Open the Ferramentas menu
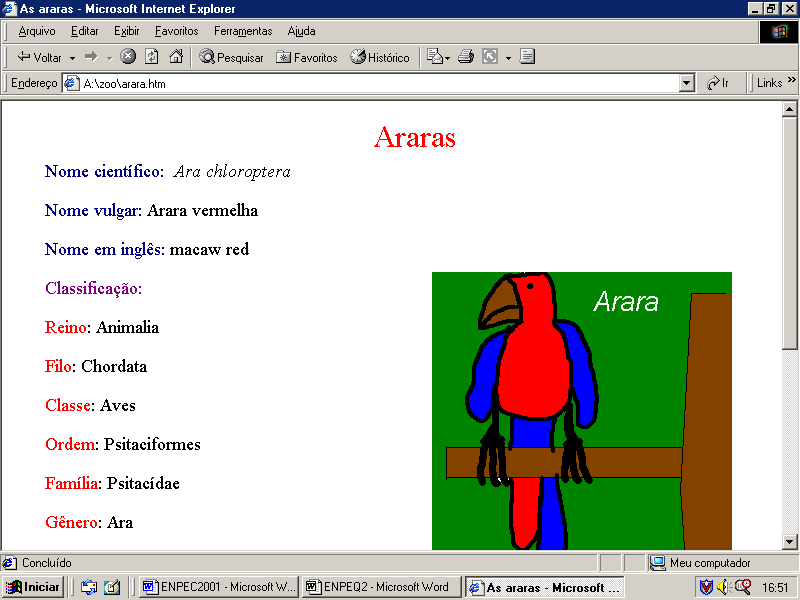800x600 pixels. (243, 31)
